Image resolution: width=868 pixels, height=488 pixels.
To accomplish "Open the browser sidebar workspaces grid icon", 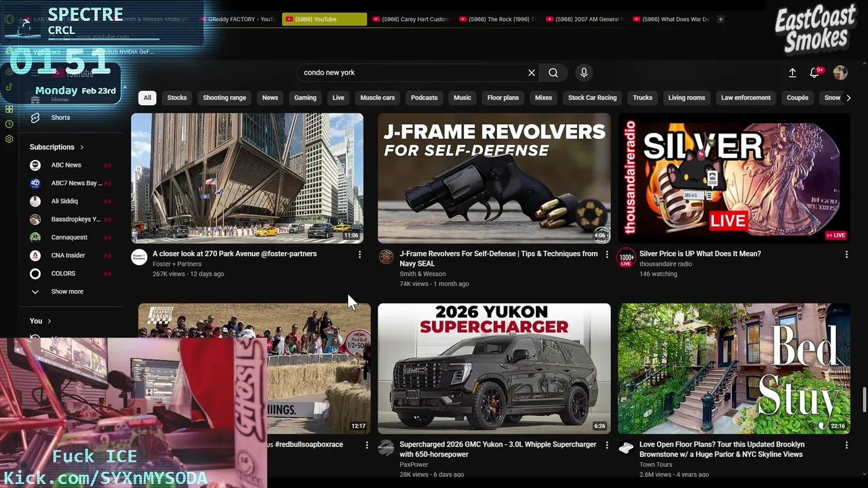I will point(9,109).
